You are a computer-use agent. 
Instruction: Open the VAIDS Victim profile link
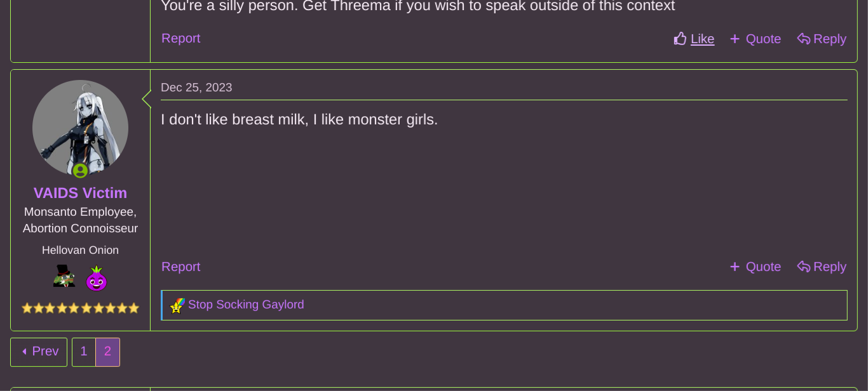[80, 193]
